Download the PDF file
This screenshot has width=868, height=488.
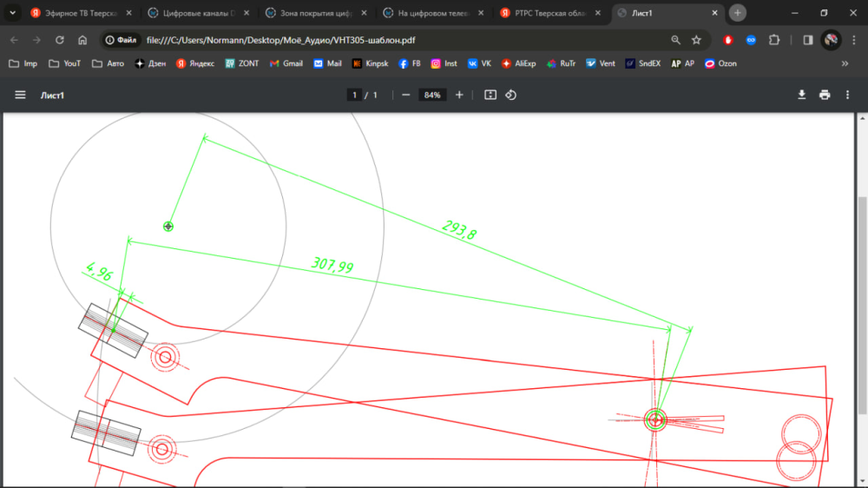pyautogui.click(x=801, y=95)
